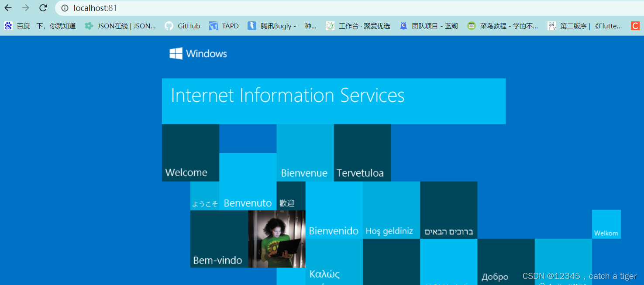Open the 第二版序 Flutter bookmark
The height and width of the screenshot is (285, 644).
pyautogui.click(x=591, y=26)
